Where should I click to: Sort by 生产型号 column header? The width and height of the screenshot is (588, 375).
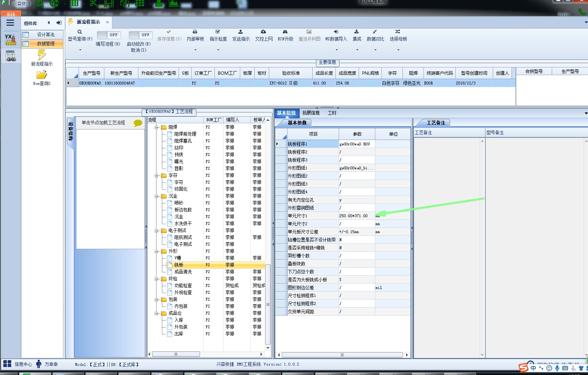point(91,73)
